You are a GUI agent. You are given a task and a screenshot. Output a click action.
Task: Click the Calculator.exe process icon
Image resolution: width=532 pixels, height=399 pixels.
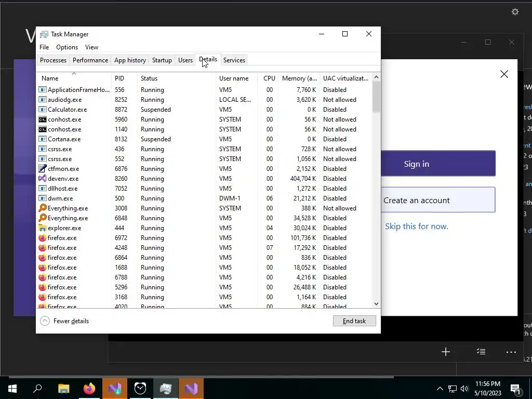(x=43, y=110)
